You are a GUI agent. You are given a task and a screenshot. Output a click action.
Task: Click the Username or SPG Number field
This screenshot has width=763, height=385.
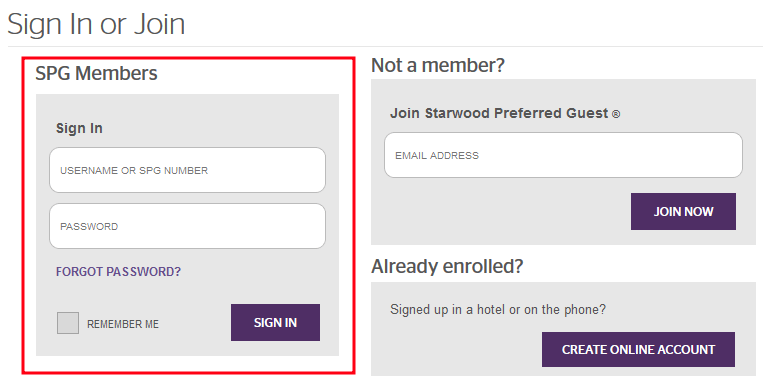pos(187,170)
